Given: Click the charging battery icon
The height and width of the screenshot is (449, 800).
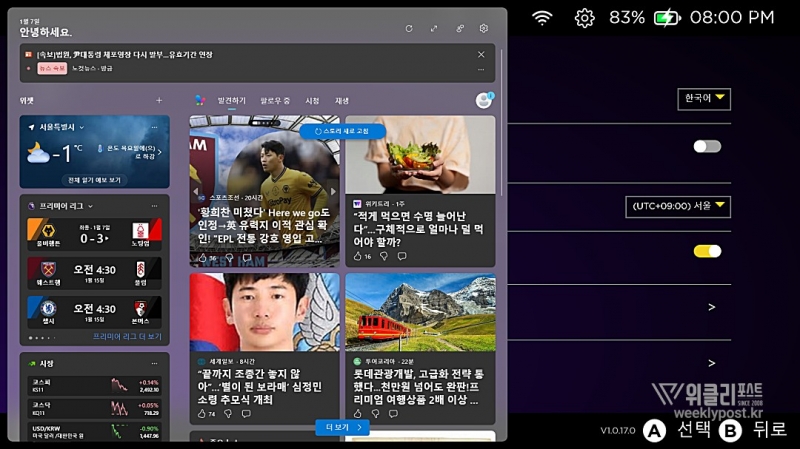Looking at the screenshot, I should click(667, 18).
